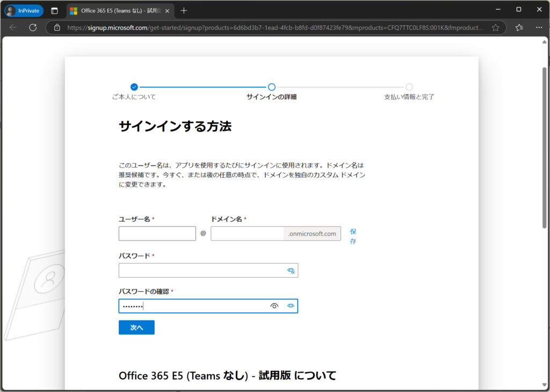
Task: Refresh the page with the reload icon
Action: point(33,27)
